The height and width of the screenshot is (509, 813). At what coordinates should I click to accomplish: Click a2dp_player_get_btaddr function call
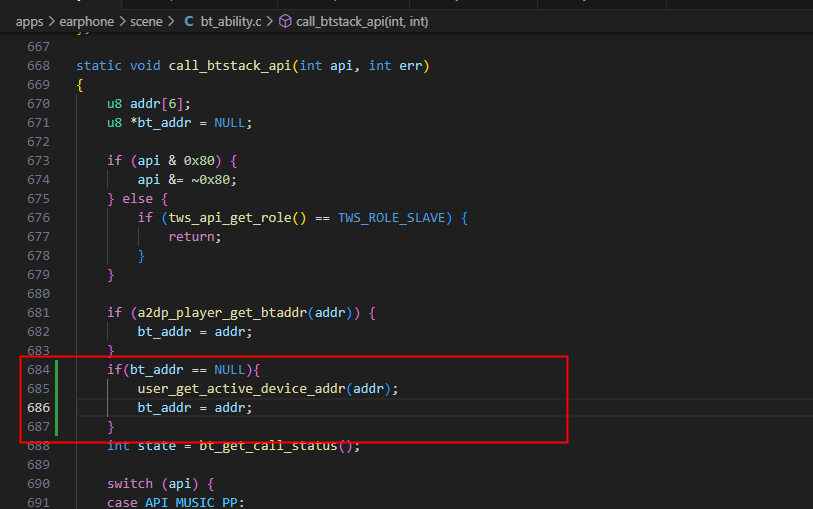tap(222, 313)
